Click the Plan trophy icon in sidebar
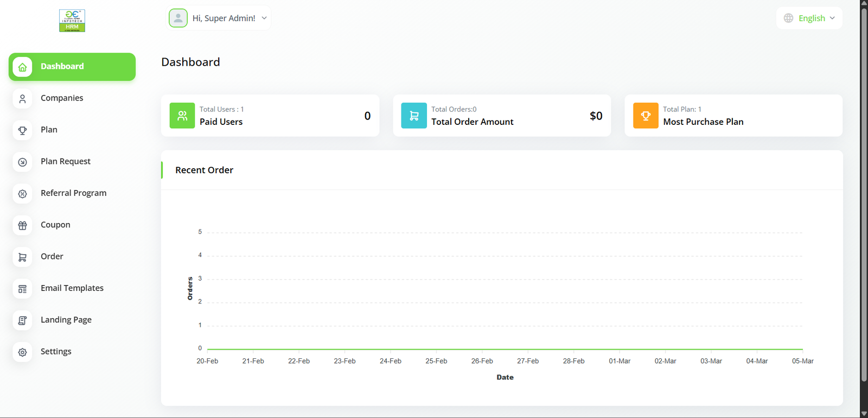Image resolution: width=868 pixels, height=418 pixels. 22,130
